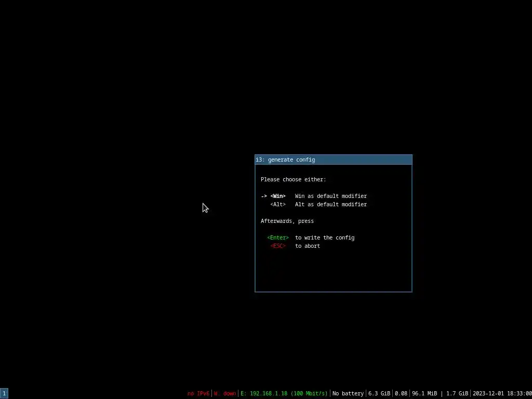532x399 pixels.
Task: Select the <Win> modifier option
Action: tap(278, 196)
